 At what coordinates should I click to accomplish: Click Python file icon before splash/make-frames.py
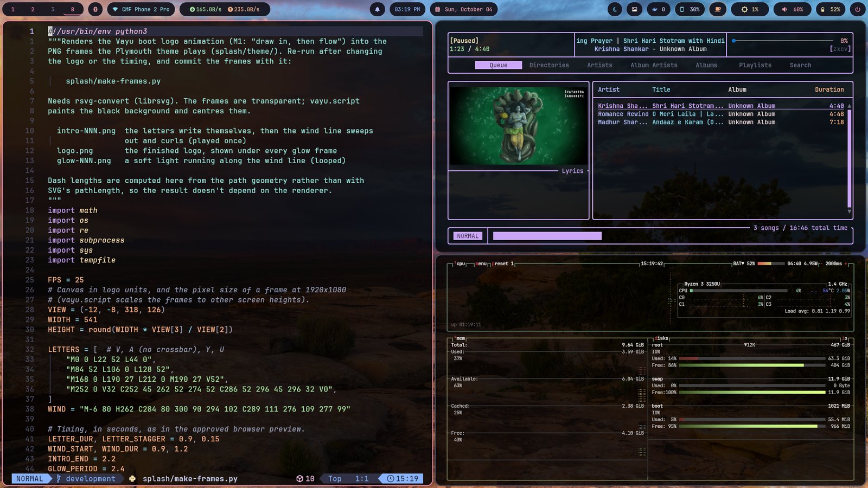pos(132,479)
